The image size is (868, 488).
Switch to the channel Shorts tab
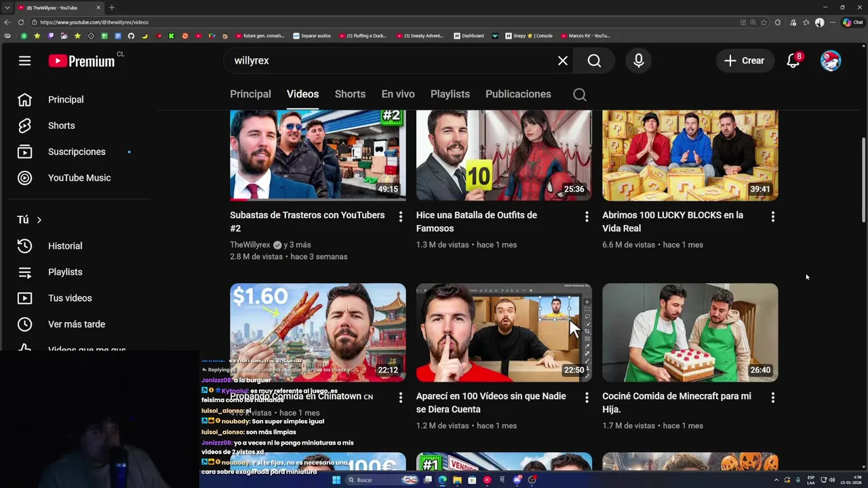tap(350, 94)
